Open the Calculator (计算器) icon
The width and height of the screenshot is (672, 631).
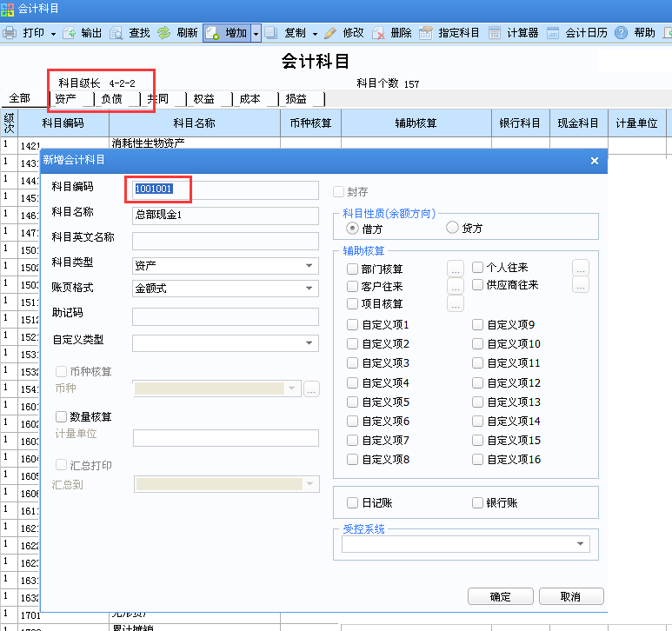coord(495,33)
